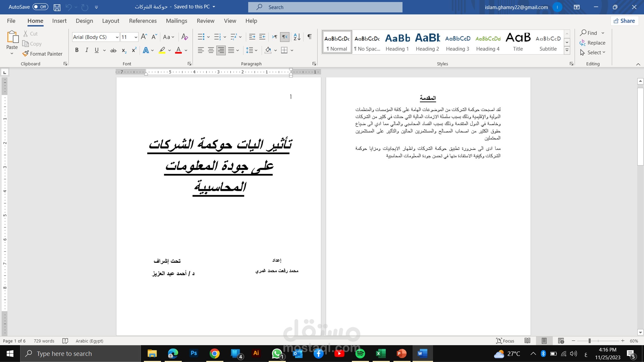644x362 pixels.
Task: Open the font size dropdown
Action: tap(136, 37)
